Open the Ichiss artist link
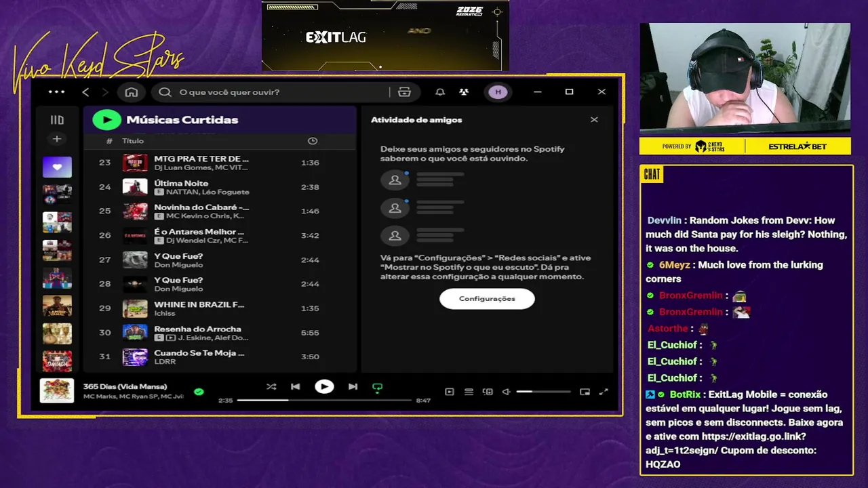 click(x=165, y=313)
